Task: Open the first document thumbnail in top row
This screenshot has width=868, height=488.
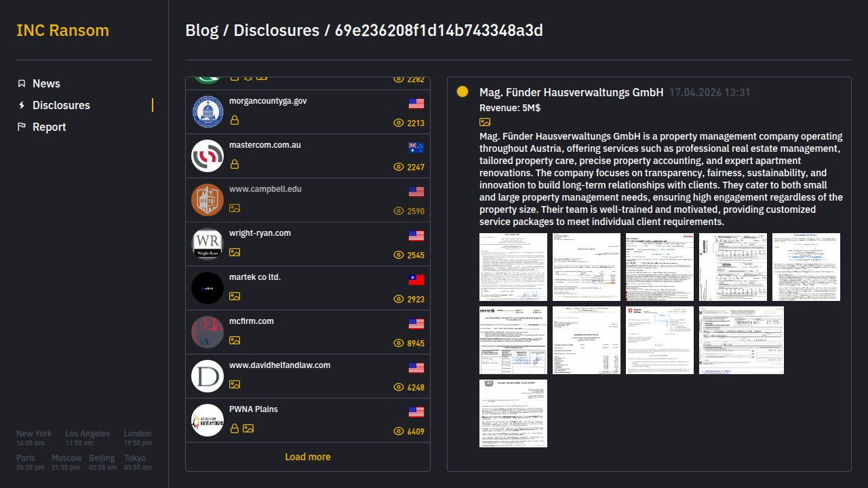Action: 513,267
